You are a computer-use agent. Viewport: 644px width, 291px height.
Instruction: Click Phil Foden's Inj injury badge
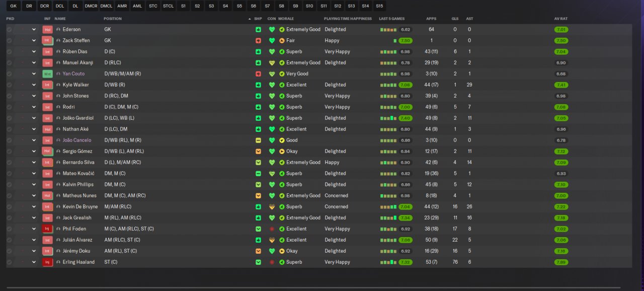tap(47, 229)
